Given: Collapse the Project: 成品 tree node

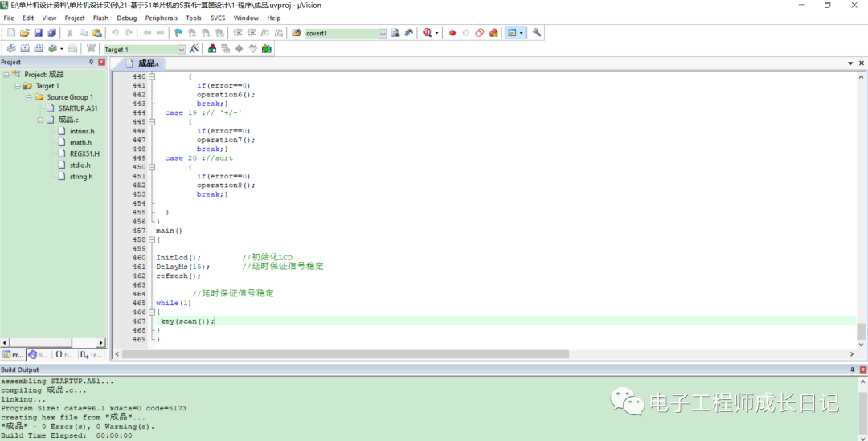Looking at the screenshot, I should pos(6,75).
